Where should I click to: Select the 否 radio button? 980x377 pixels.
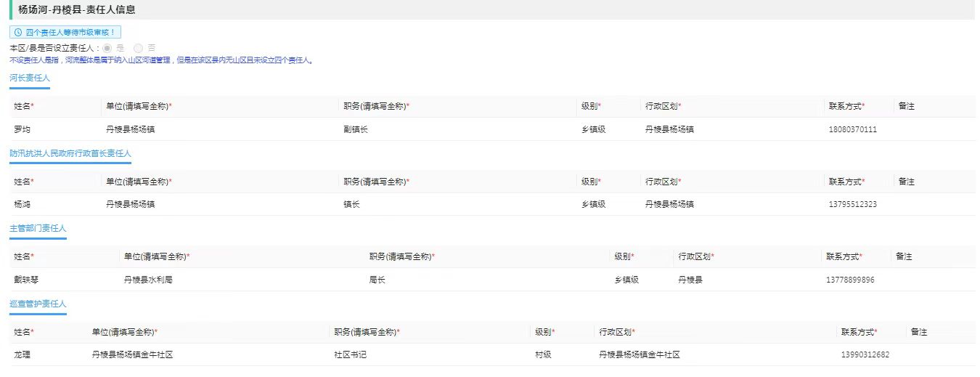coord(139,48)
